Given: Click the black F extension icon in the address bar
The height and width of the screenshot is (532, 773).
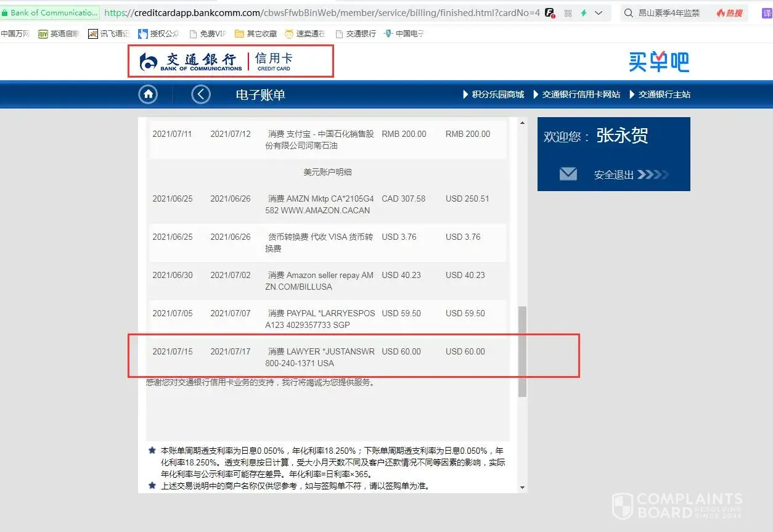Looking at the screenshot, I should 550,13.
